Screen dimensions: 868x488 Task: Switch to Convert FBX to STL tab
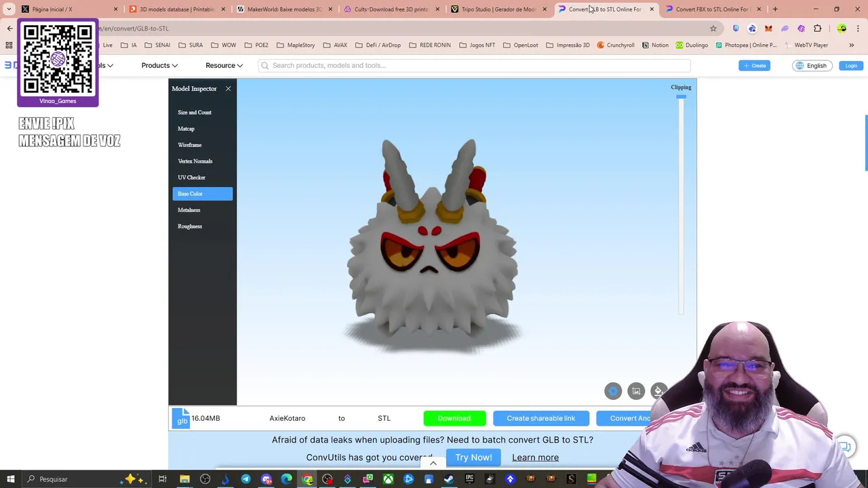click(713, 9)
